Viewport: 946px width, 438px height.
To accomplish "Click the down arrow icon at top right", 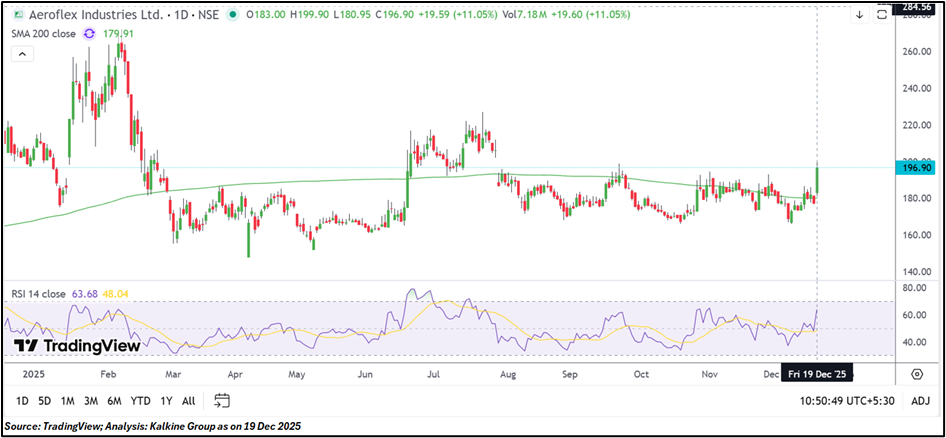I will pyautogui.click(x=858, y=14).
